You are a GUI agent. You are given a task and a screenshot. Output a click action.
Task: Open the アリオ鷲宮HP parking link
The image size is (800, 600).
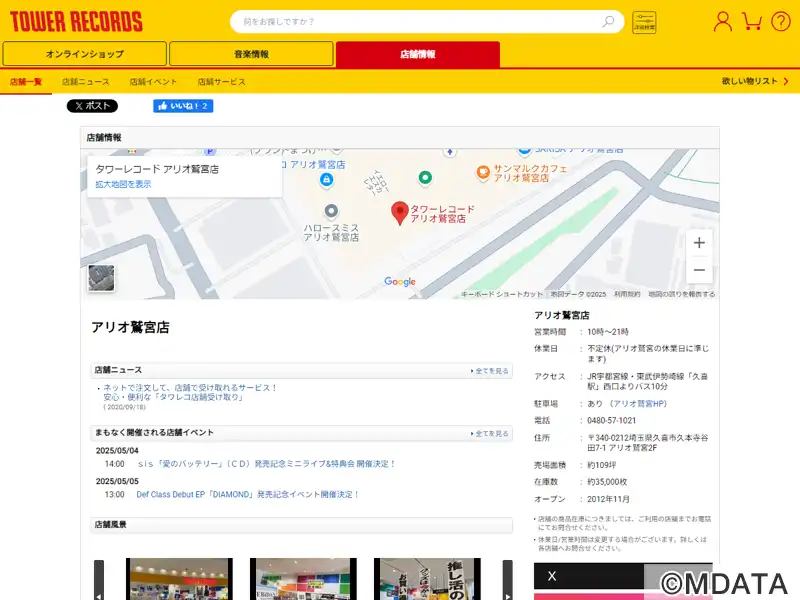click(x=639, y=404)
